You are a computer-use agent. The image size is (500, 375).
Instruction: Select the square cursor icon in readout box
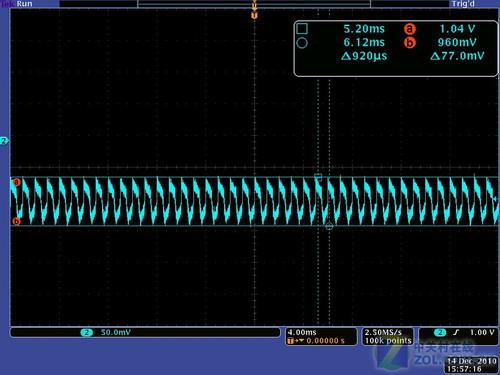point(302,29)
